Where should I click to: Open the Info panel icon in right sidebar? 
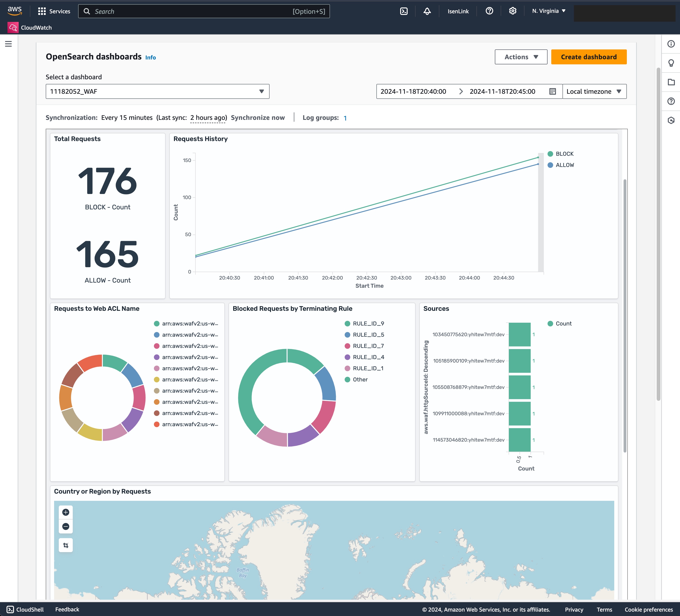click(671, 44)
